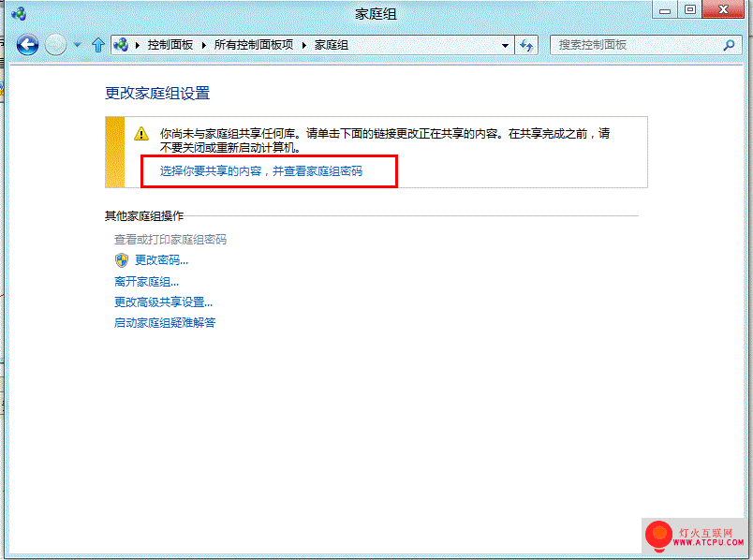Open 所有控制面板项 breadcrumb
Screen dimensions: 753x560
pos(254,45)
